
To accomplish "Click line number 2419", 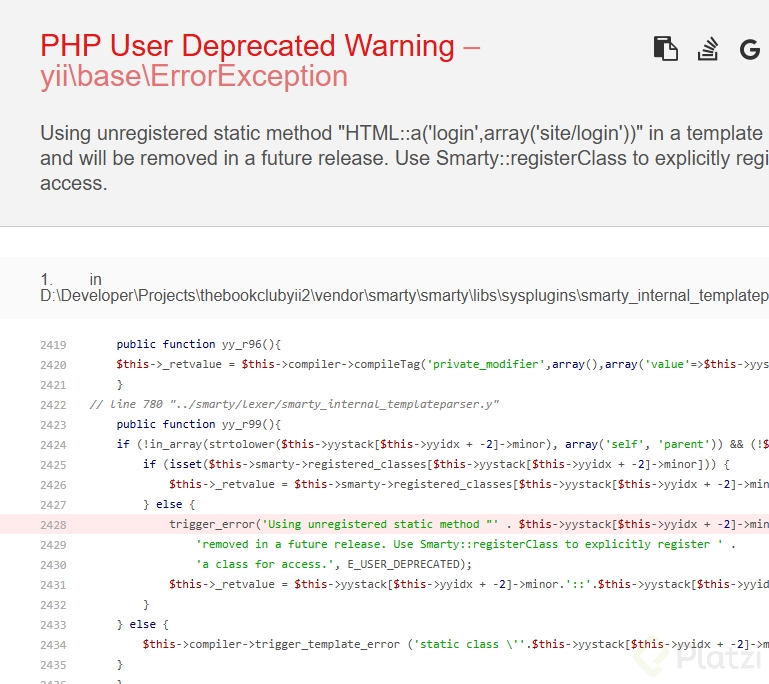I will point(53,345).
